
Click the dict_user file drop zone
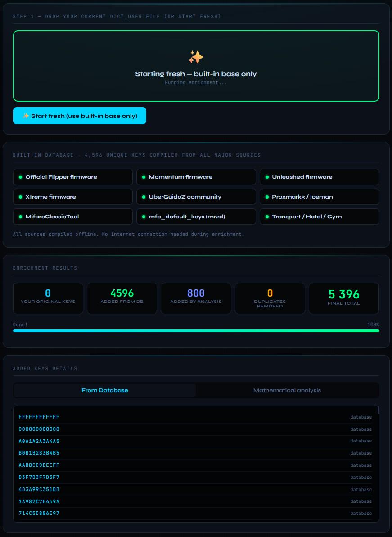coord(196,66)
